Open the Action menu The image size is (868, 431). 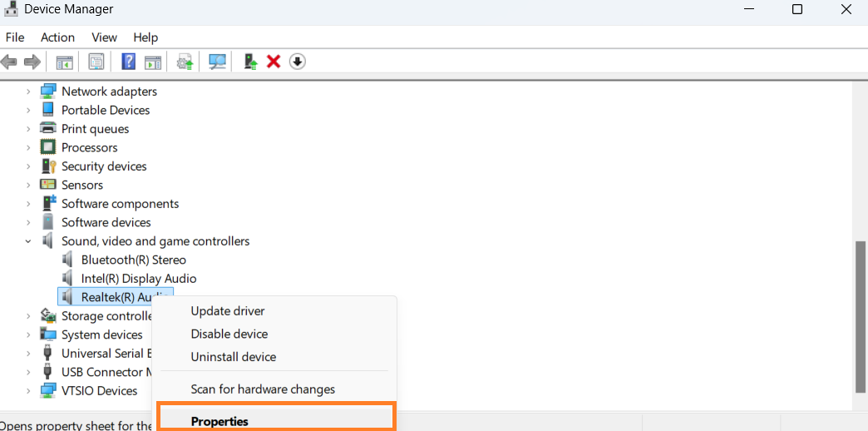pos(57,37)
